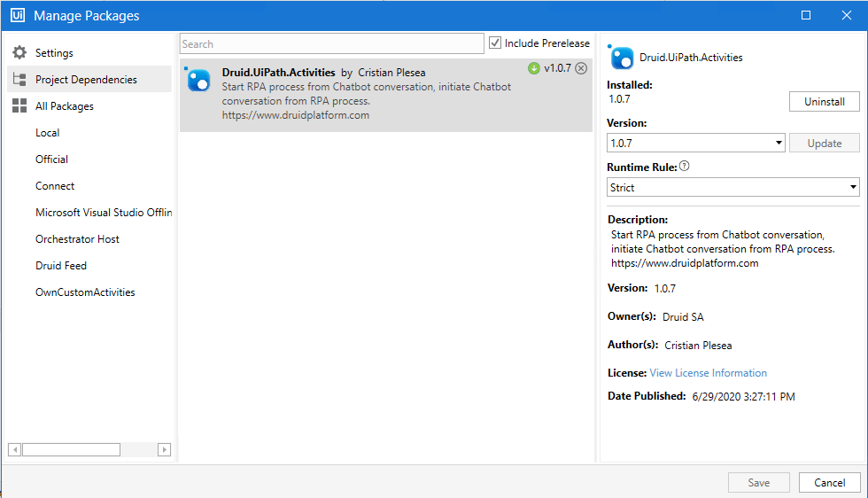Open the Version dropdown showing 1.0.7
The width and height of the screenshot is (868, 498).
(x=696, y=143)
